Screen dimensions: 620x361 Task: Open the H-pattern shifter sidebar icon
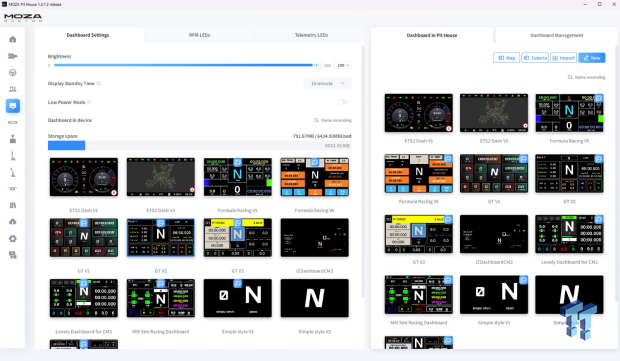click(13, 139)
